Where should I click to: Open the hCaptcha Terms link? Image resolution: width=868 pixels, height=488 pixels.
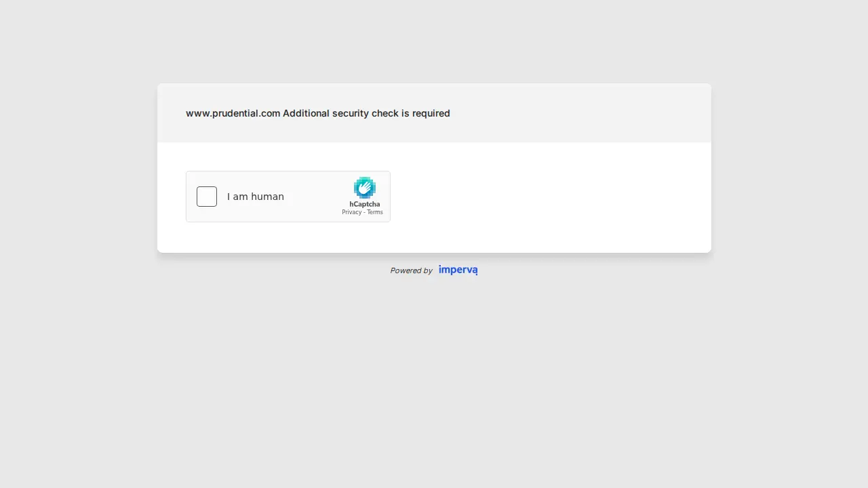[375, 212]
